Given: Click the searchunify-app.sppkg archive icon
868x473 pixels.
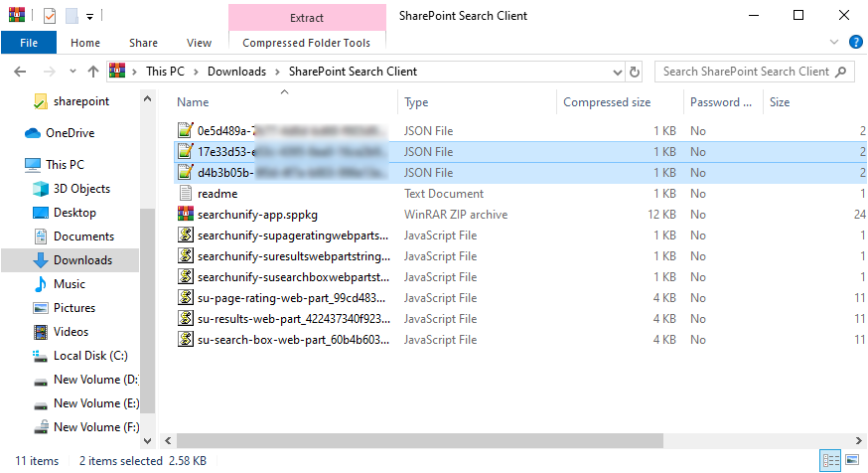Looking at the screenshot, I should click(x=185, y=215).
